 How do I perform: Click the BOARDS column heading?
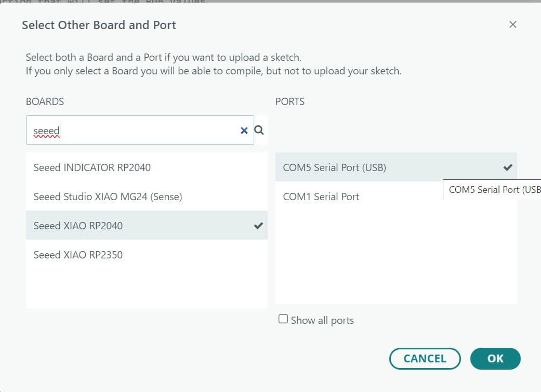(x=45, y=101)
